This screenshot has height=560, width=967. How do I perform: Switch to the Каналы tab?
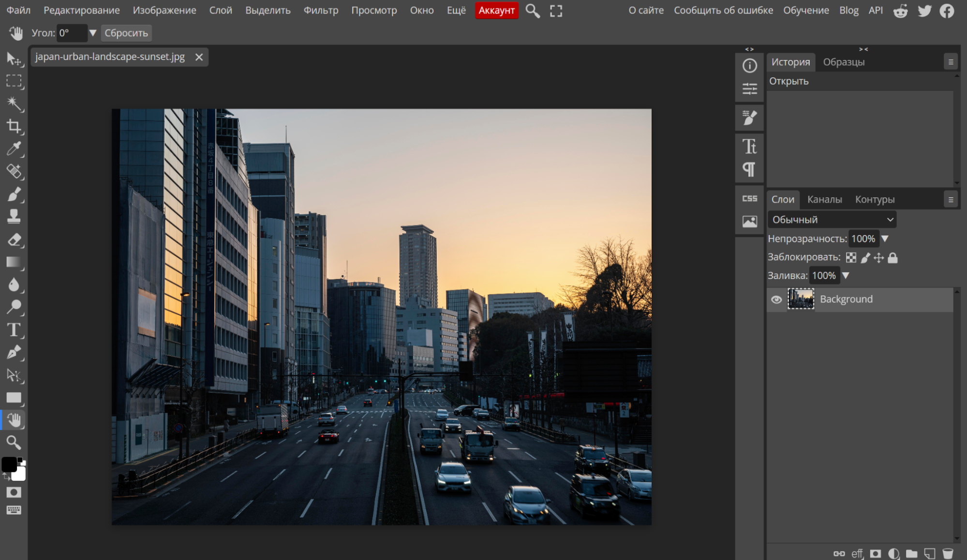[824, 199]
